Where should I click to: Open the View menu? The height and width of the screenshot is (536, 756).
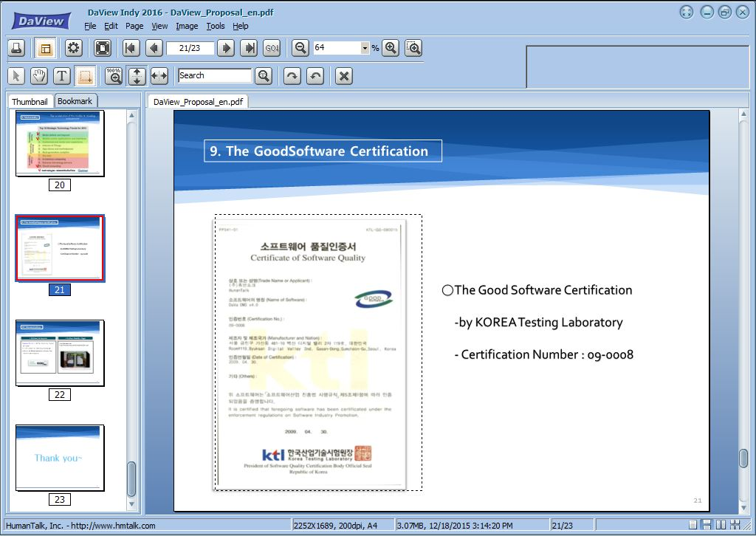coord(159,26)
